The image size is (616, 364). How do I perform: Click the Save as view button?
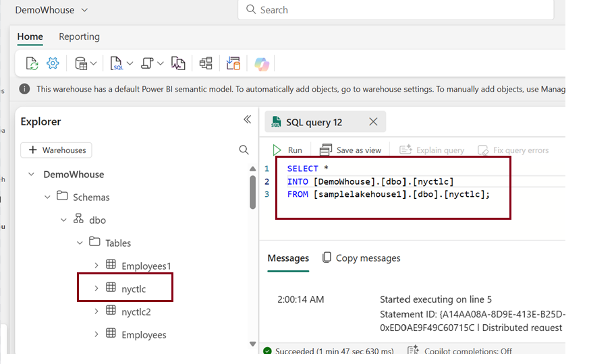coord(350,150)
